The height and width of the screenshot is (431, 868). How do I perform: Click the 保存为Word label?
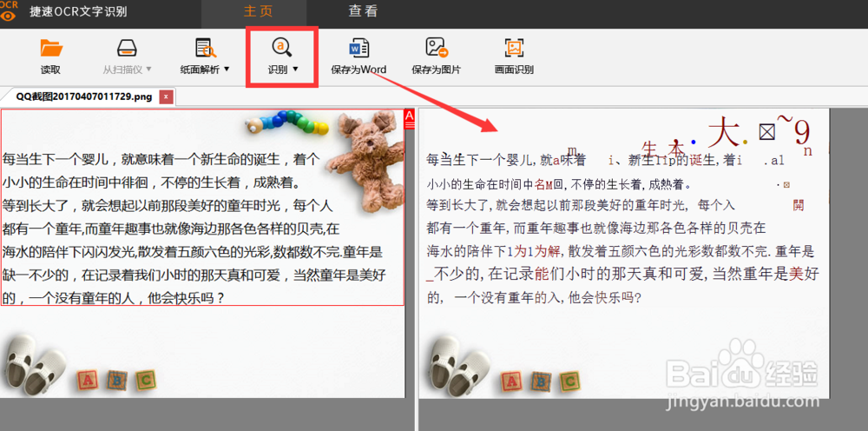pyautogui.click(x=358, y=70)
